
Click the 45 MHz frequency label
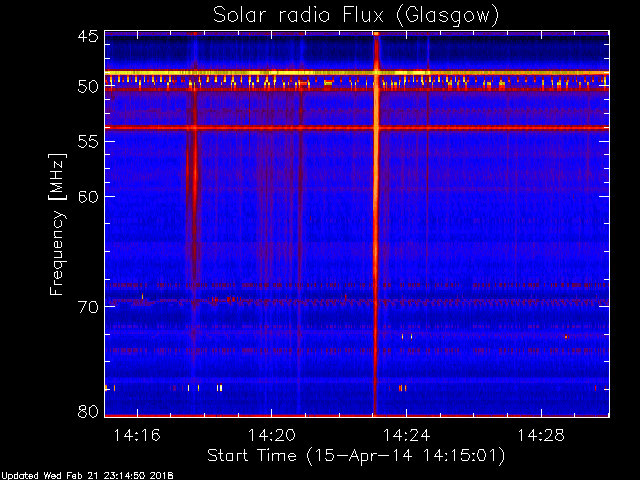[x=88, y=37]
